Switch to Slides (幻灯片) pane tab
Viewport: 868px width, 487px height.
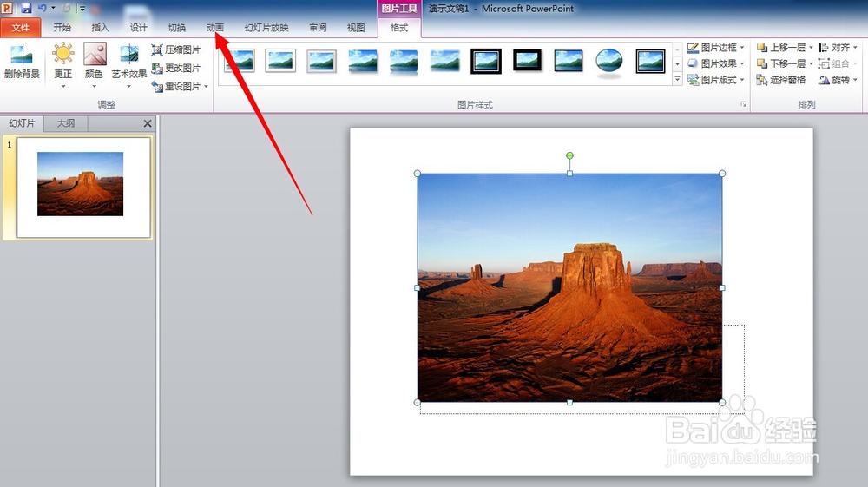pos(22,123)
